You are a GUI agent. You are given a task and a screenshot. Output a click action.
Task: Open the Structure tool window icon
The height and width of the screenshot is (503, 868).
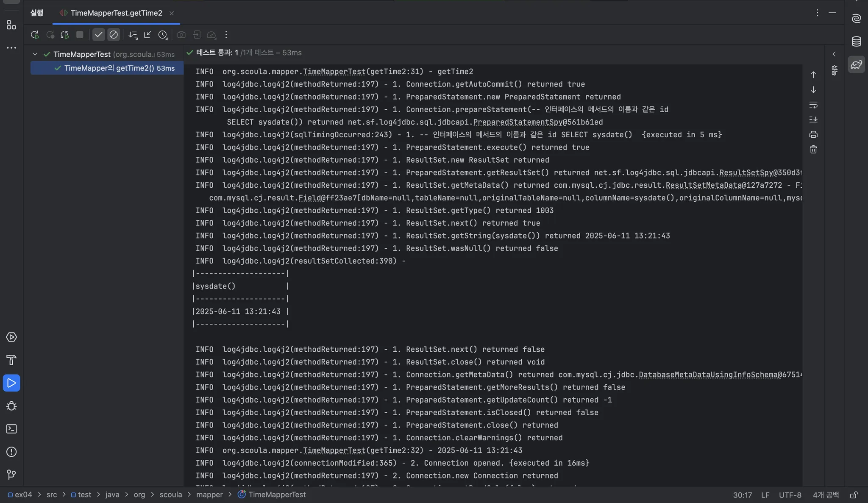11,25
